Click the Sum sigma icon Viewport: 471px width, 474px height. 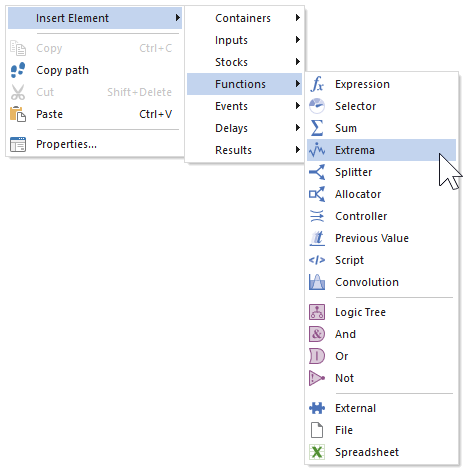(317, 128)
